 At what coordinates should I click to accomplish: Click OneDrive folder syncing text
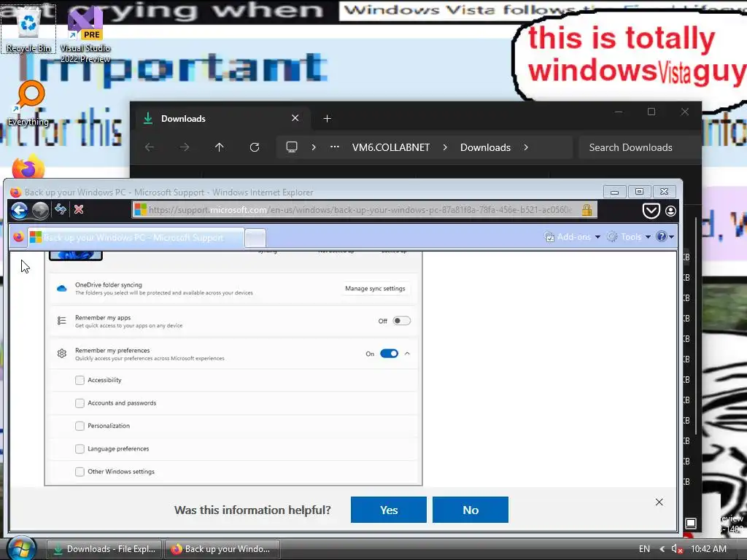click(x=109, y=285)
